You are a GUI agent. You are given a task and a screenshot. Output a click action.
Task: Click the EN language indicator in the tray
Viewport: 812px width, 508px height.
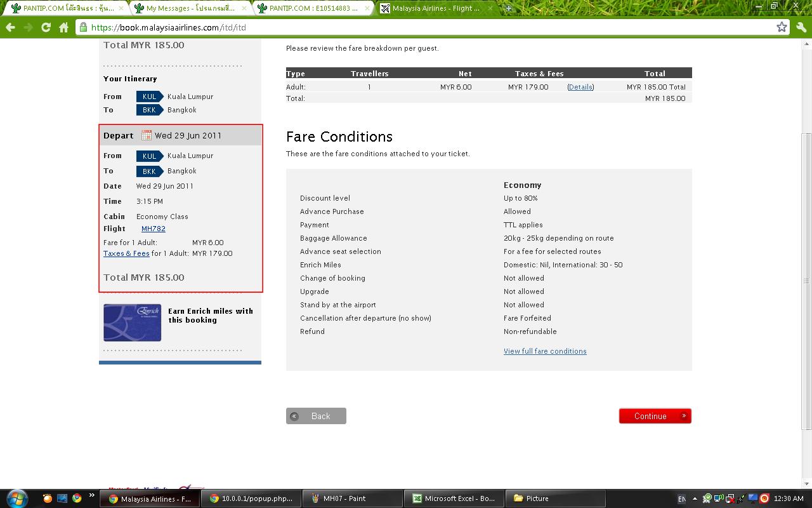coord(681,499)
